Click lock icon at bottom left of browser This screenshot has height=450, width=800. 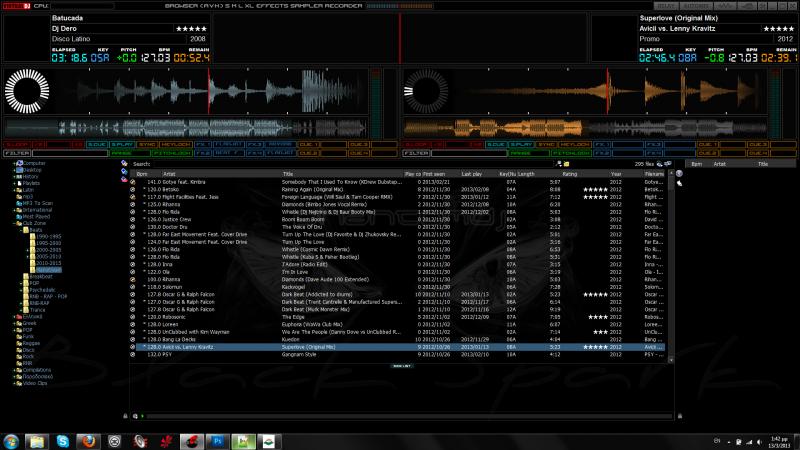tap(126, 416)
